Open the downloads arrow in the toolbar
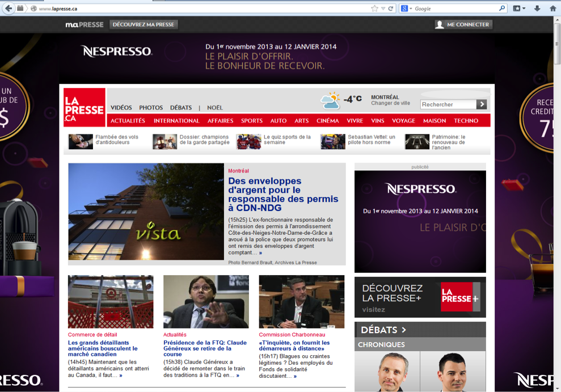The height and width of the screenshot is (392, 561). (537, 9)
